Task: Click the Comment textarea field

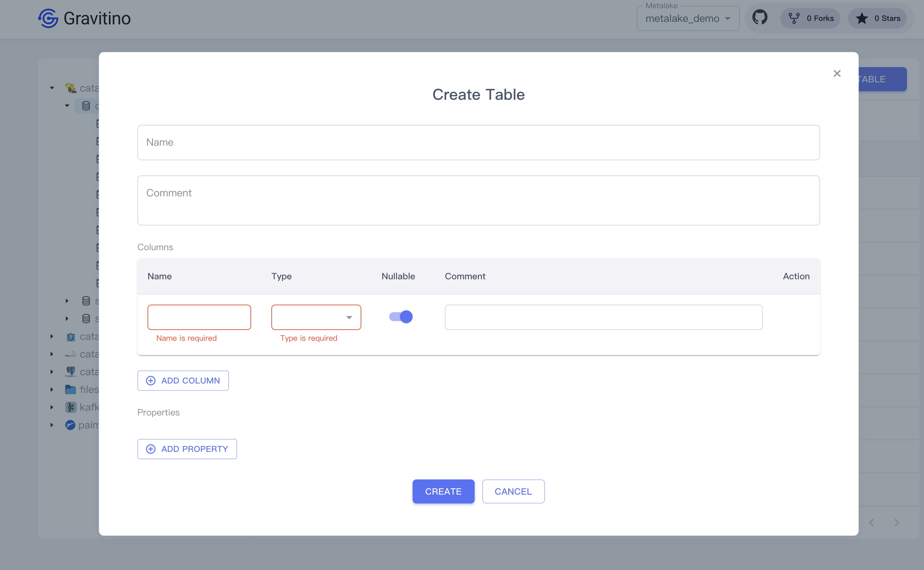Action: point(478,200)
